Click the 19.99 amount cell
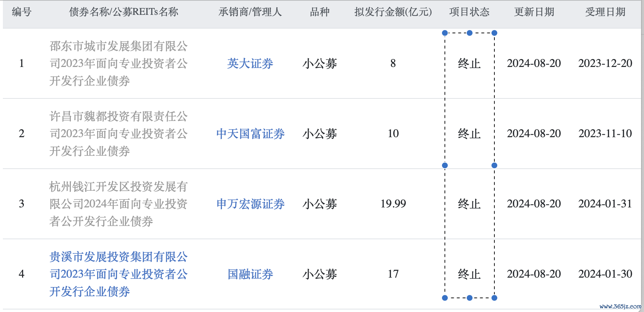This screenshot has height=312, width=644. (x=393, y=204)
